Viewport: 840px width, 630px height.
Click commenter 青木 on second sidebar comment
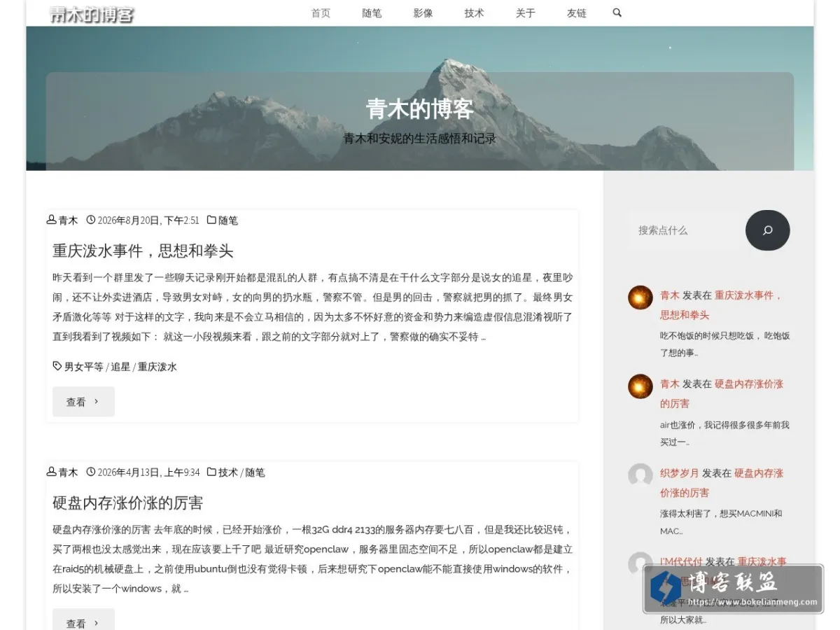point(670,384)
